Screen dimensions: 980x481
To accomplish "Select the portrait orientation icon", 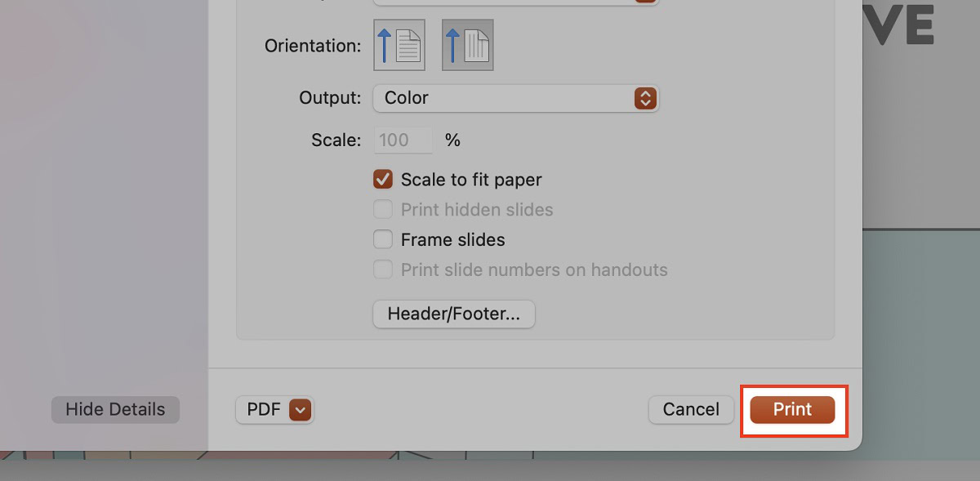I will tap(399, 45).
